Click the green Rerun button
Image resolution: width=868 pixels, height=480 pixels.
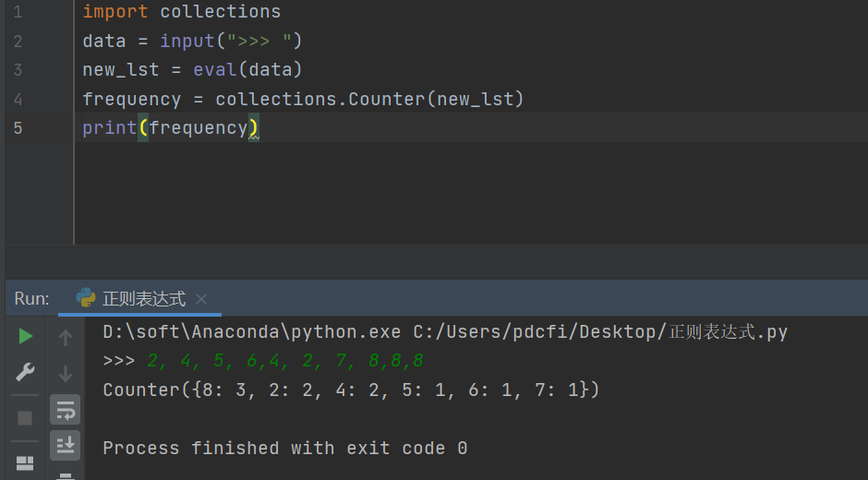point(25,337)
